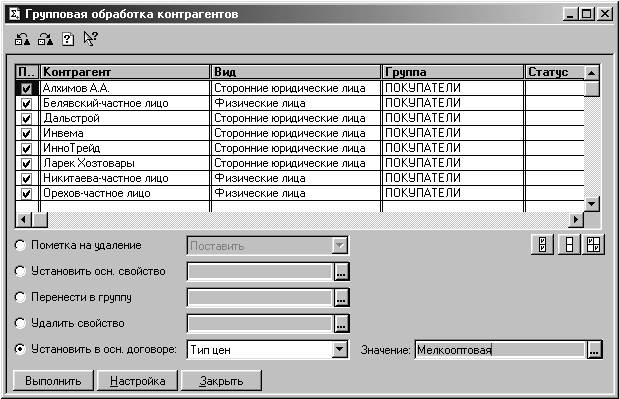Click the Перенести в группу input field
Image resolution: width=619 pixels, height=399 pixels.
(261, 298)
